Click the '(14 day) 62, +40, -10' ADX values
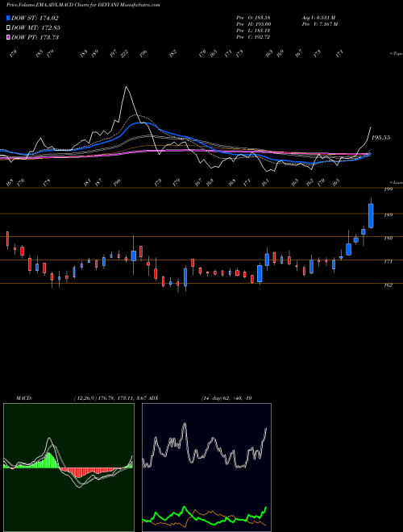Screen dimensions: 403x532 pyautogui.click(x=226, y=398)
